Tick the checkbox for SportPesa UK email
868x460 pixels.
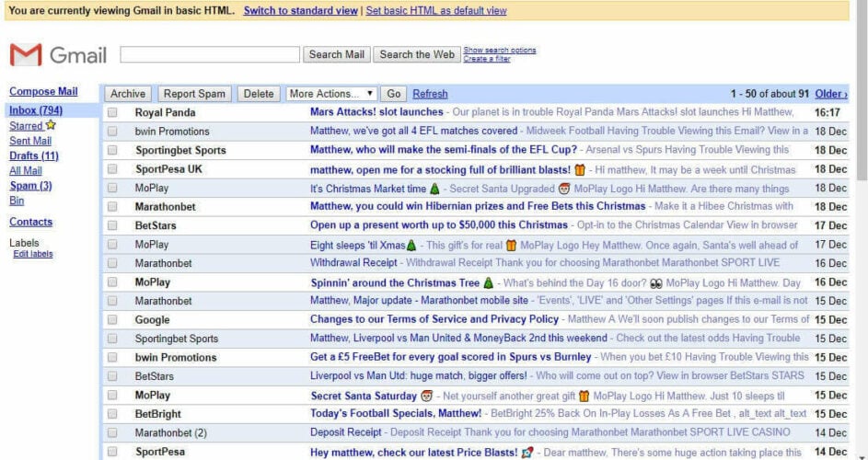coord(112,169)
